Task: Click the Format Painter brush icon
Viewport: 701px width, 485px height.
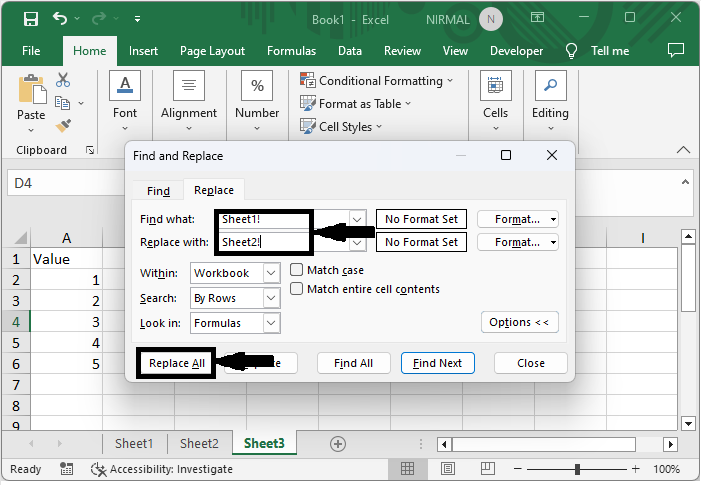Action: (63, 126)
